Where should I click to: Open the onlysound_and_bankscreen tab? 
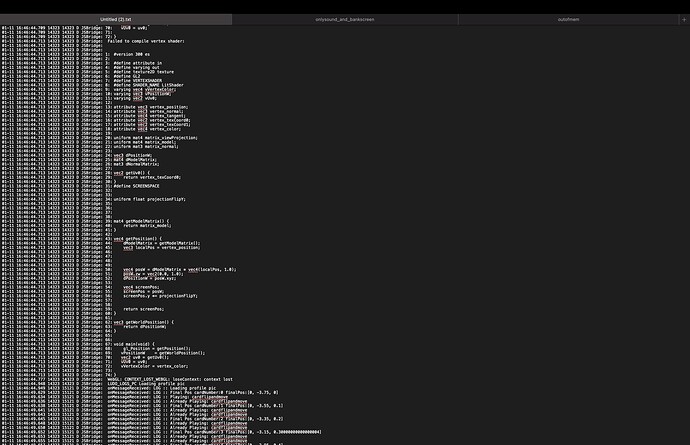click(x=345, y=19)
